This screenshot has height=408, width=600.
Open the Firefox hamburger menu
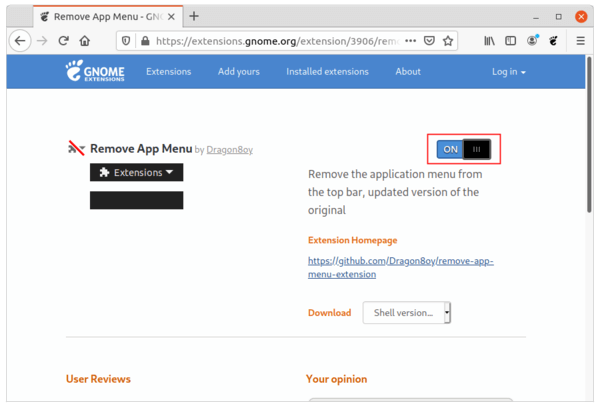tap(580, 41)
